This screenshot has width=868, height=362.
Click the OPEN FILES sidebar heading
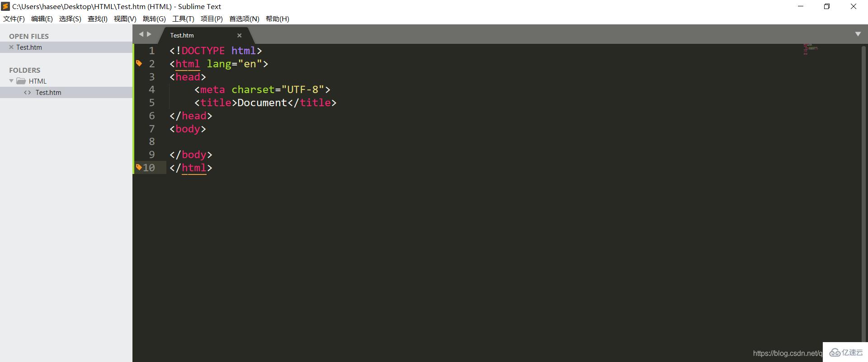click(29, 36)
